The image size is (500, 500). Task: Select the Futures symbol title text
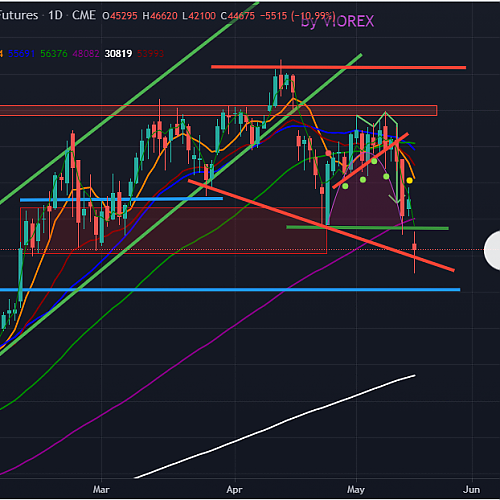(19, 15)
